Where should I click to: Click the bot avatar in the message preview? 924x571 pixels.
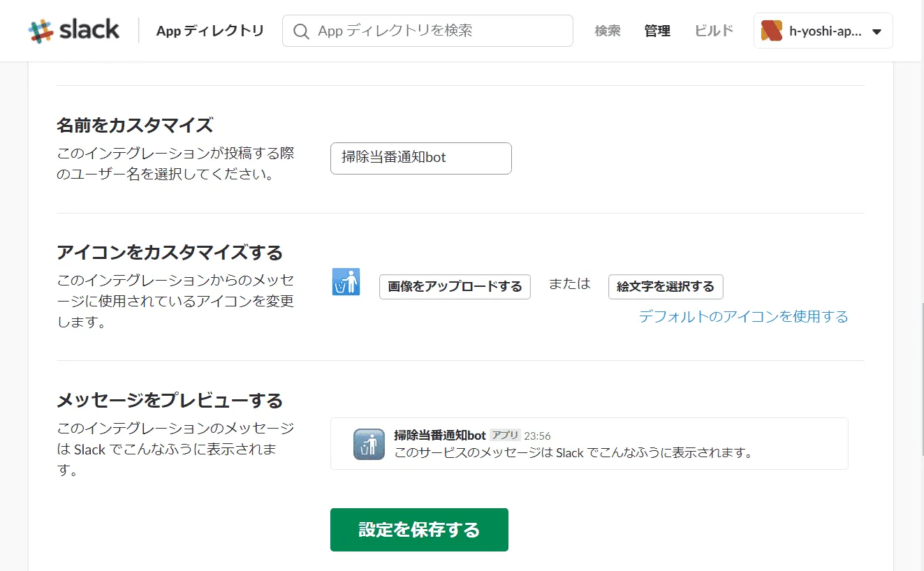(x=368, y=443)
